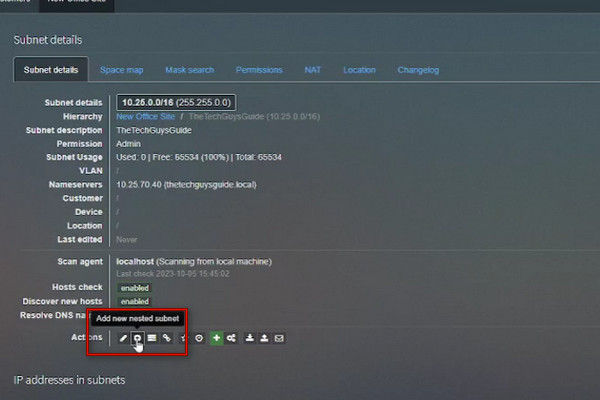600x400 pixels.
Task: Click the 10.25.70.40 nameserver entry
Action: 186,184
